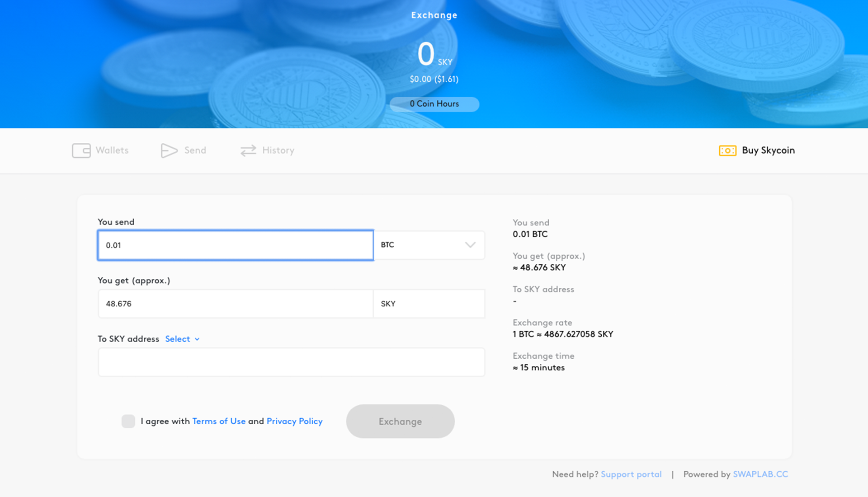Viewport: 868px width, 497px height.
Task: Click inside the You send amount field
Action: (235, 245)
